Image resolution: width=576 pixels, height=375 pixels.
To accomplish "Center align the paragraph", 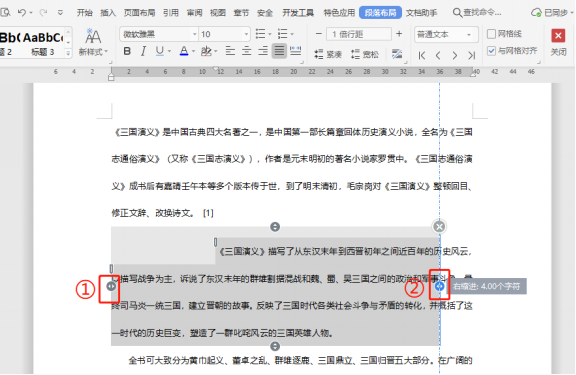I will click(x=246, y=51).
